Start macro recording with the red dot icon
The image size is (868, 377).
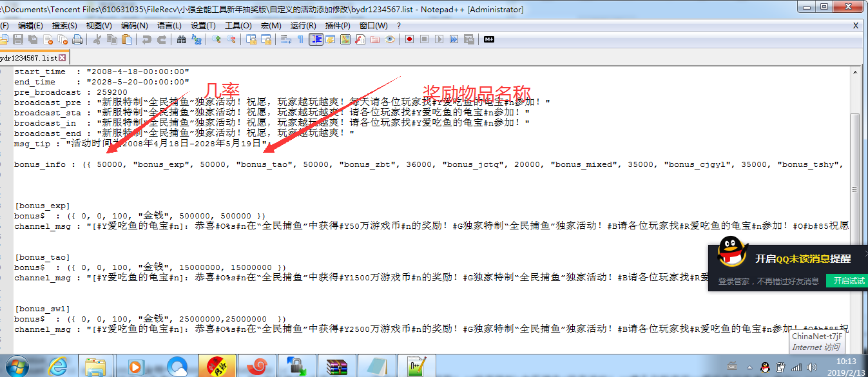[409, 39]
